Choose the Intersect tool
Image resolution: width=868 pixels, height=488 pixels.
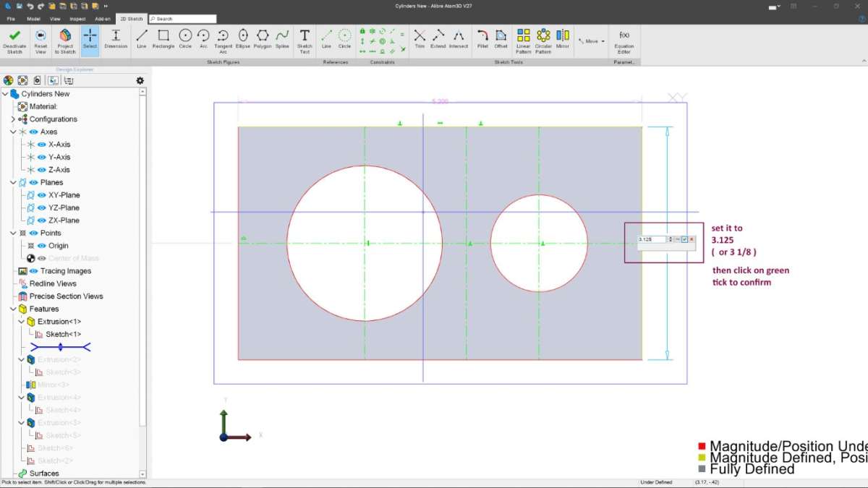[x=459, y=39]
